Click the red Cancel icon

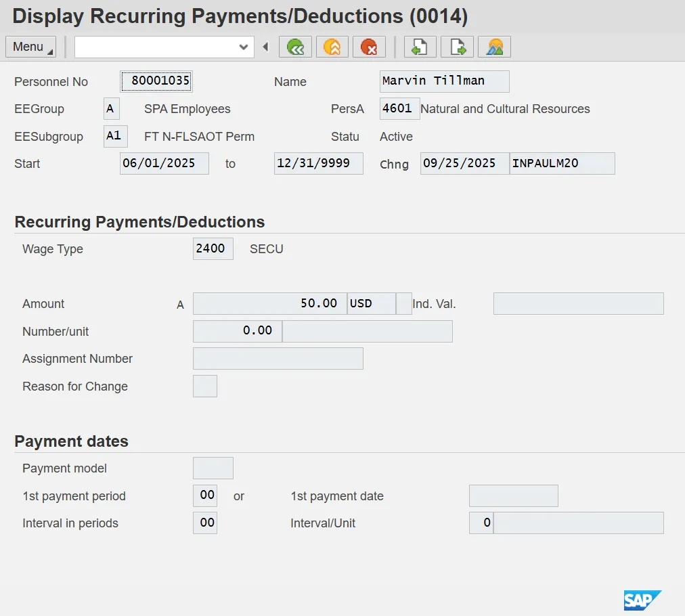(x=369, y=47)
